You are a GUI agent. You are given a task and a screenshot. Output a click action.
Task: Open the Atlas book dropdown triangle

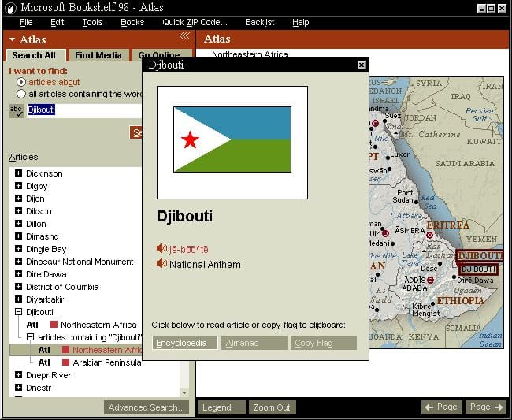(x=13, y=39)
